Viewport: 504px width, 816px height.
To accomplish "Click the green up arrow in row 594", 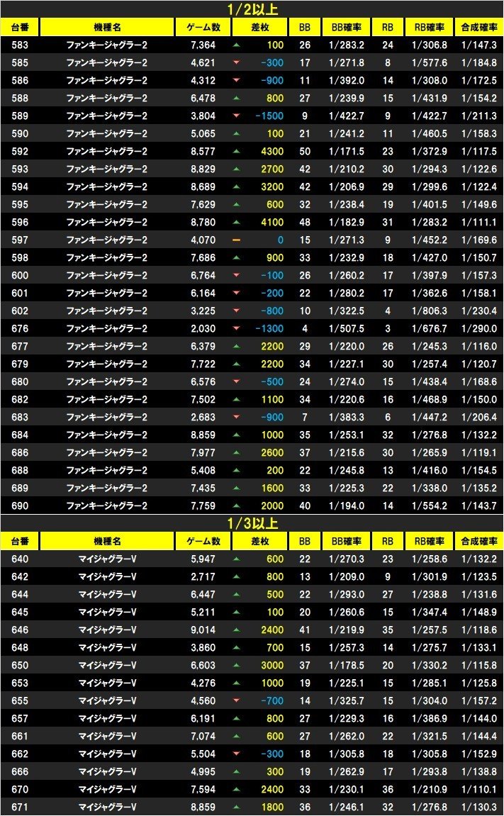I will [237, 187].
